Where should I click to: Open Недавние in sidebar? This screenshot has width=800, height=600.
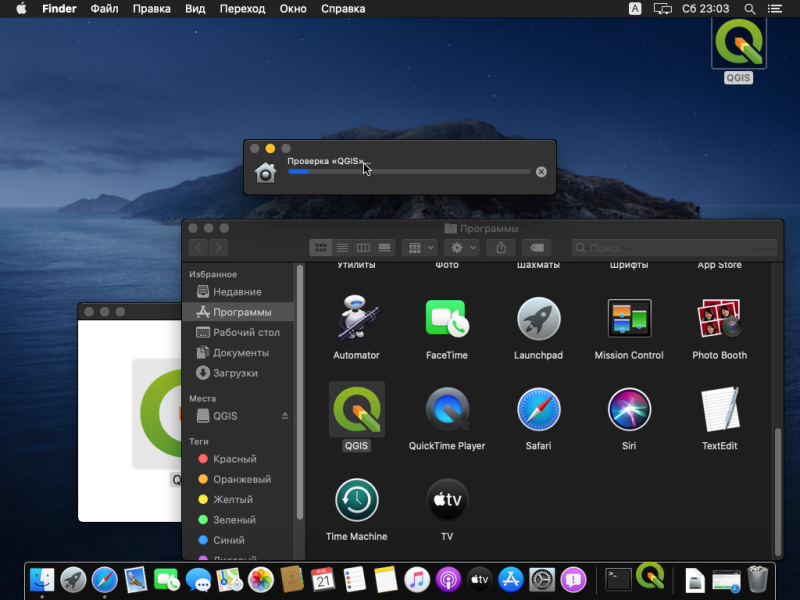pos(238,292)
